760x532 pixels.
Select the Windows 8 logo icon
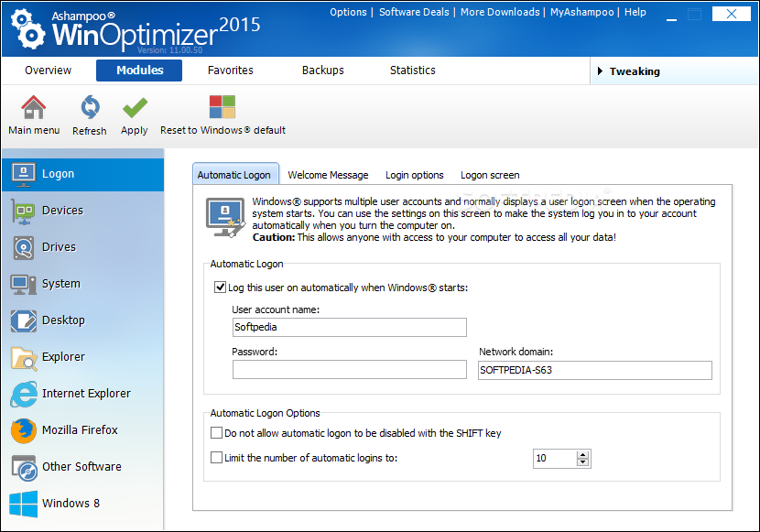tap(23, 504)
